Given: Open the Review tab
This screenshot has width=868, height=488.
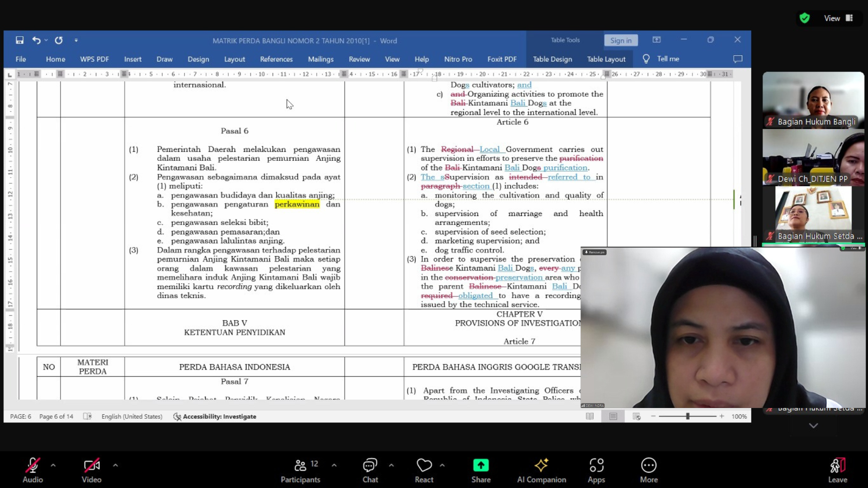Looking at the screenshot, I should tap(359, 59).
